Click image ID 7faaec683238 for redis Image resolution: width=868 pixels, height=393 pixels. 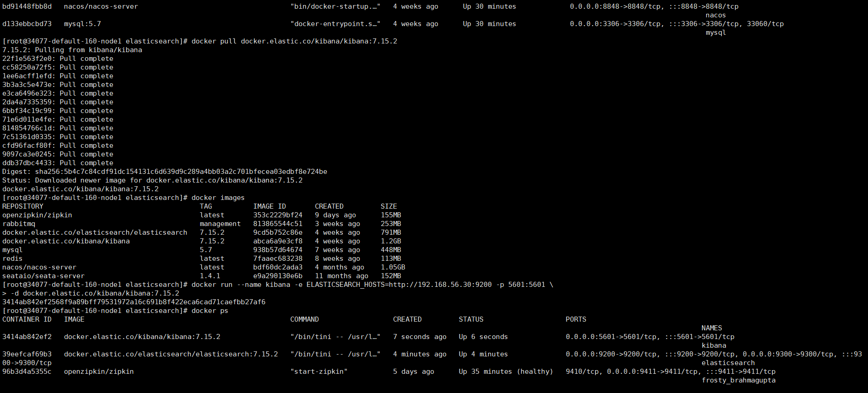(x=278, y=258)
